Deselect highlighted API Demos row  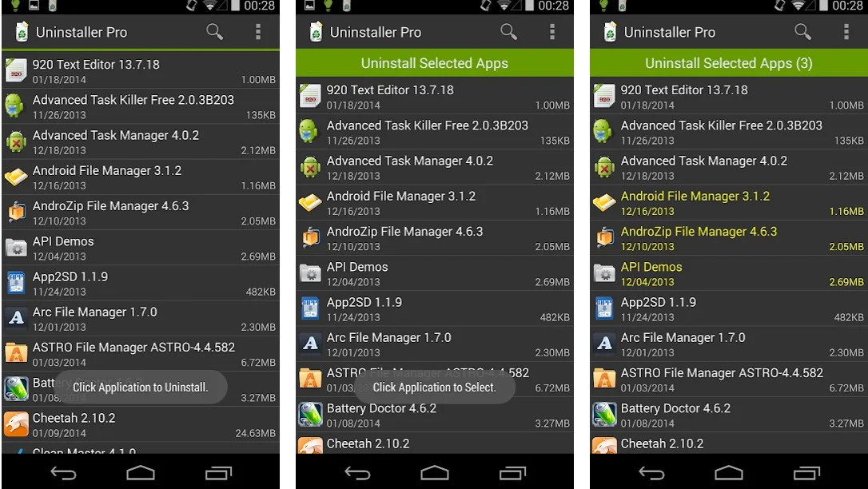728,273
